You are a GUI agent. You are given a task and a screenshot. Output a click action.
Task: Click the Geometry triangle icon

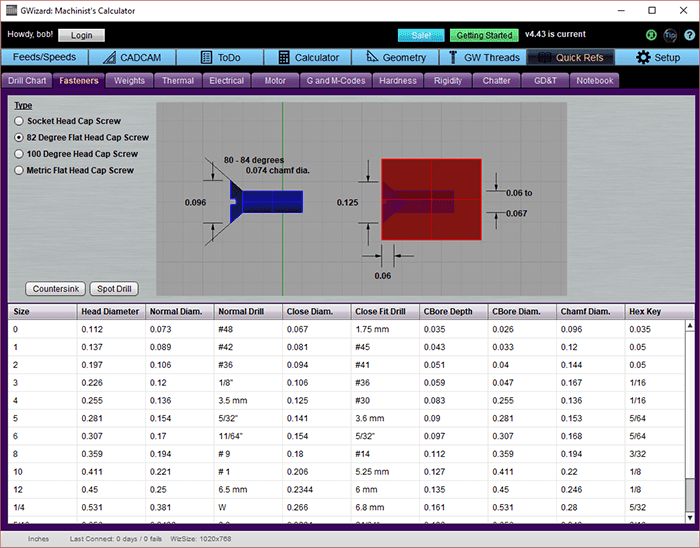pyautogui.click(x=372, y=57)
